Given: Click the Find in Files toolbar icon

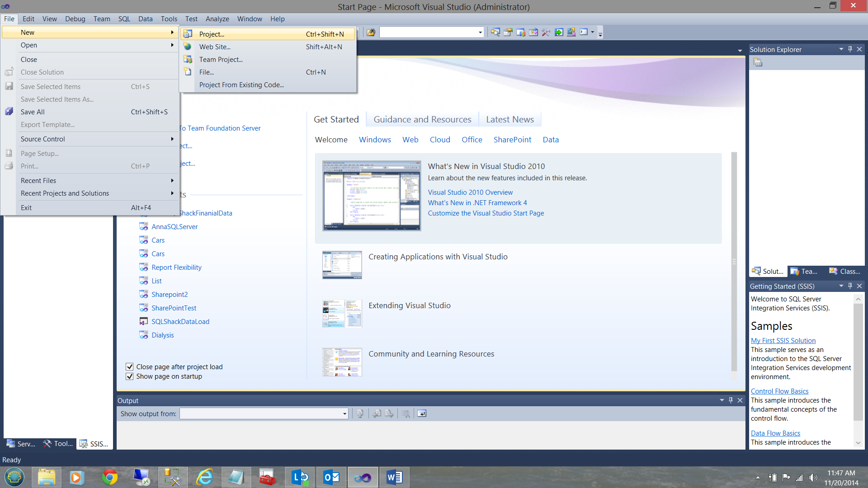Looking at the screenshot, I should (371, 33).
